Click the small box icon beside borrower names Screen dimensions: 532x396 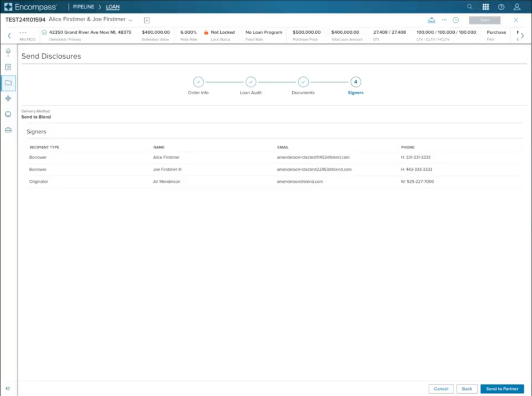pyautogui.click(x=147, y=20)
